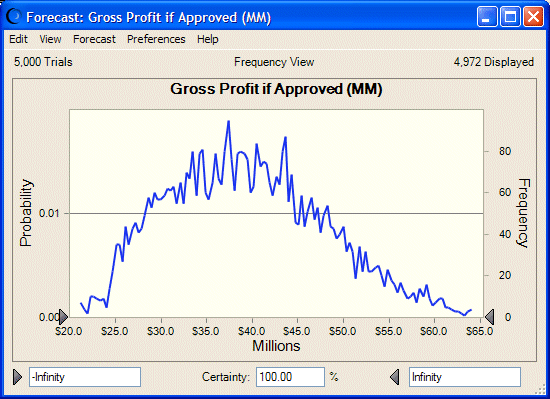Screen dimensions: 550x399
Task: Click the arrow icon beside the Infinity field
Action: click(x=395, y=377)
